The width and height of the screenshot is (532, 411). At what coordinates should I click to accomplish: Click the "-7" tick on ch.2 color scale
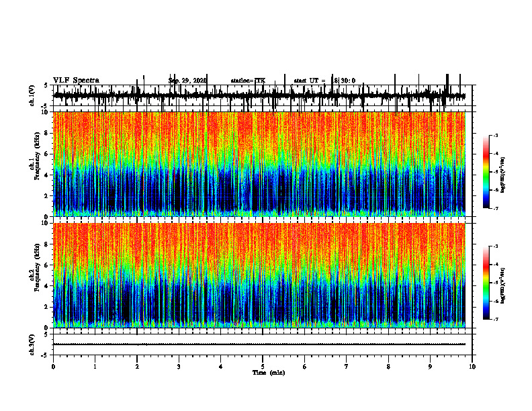point(496,320)
